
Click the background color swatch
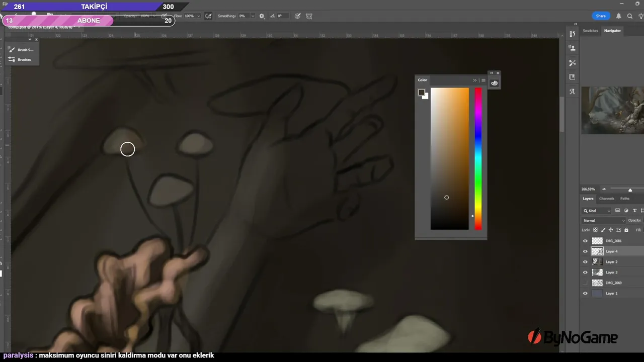[426, 97]
